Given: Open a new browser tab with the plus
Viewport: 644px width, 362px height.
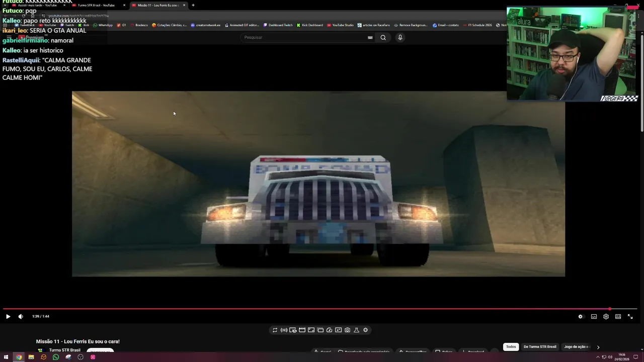Looking at the screenshot, I should tap(193, 5).
